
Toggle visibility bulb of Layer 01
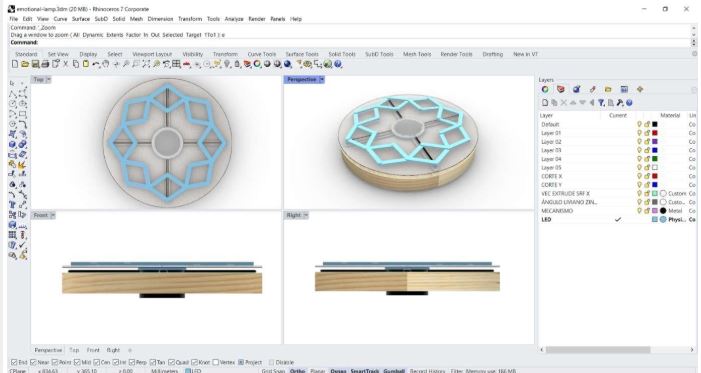pyautogui.click(x=639, y=133)
